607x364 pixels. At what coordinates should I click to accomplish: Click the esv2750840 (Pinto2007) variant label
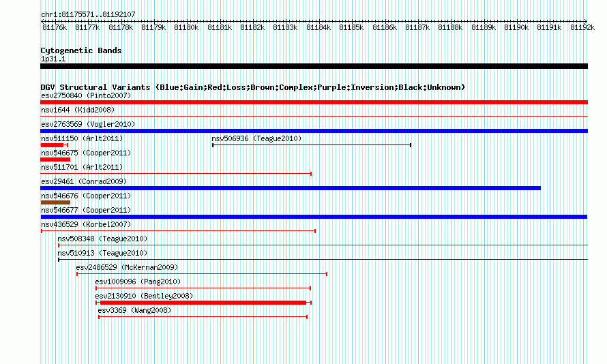86,95
